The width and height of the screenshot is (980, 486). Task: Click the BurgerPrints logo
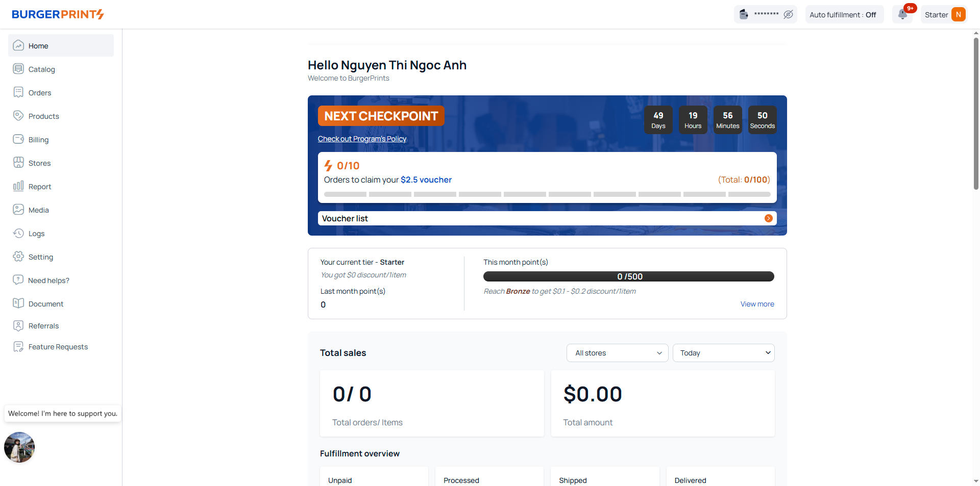[58, 14]
